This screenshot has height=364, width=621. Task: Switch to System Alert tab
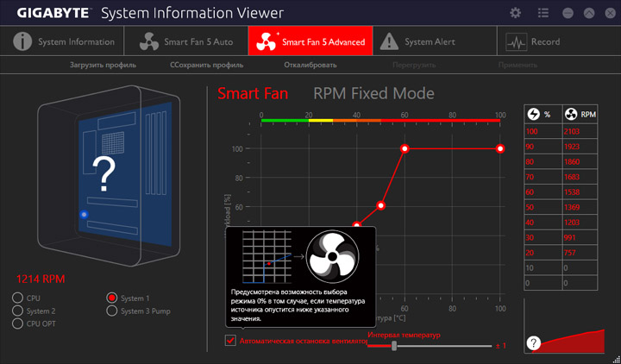(435, 41)
